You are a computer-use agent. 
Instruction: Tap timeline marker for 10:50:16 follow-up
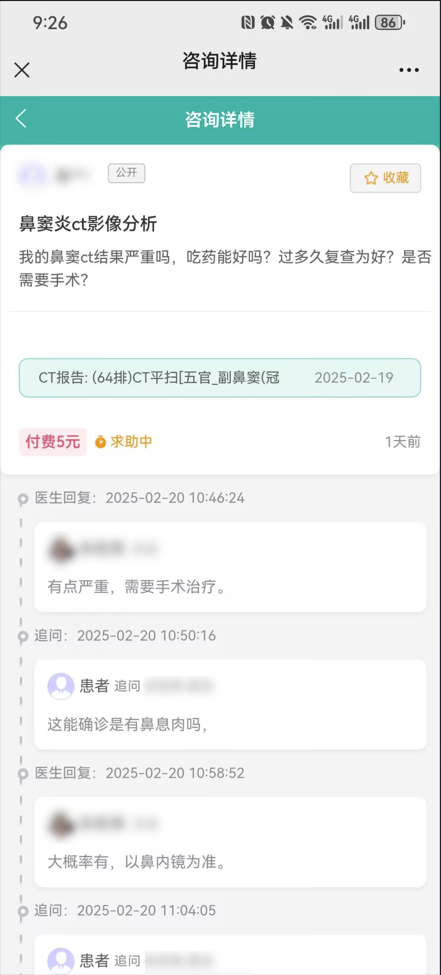click(24, 636)
